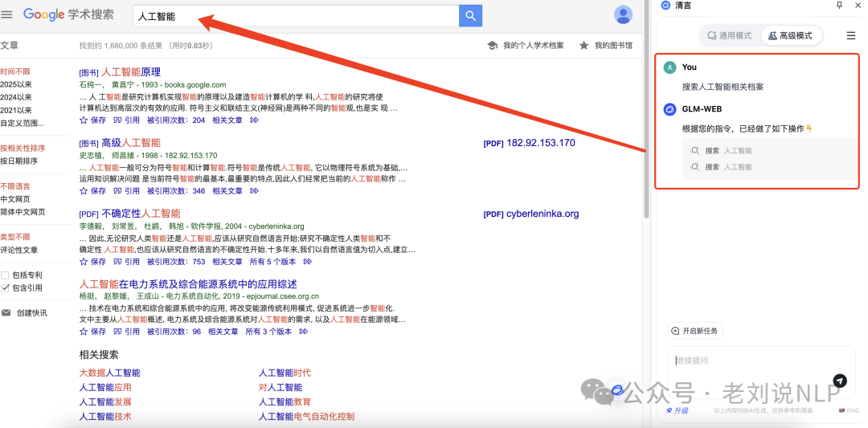Open 所有 5 个版本 link

pyautogui.click(x=273, y=262)
